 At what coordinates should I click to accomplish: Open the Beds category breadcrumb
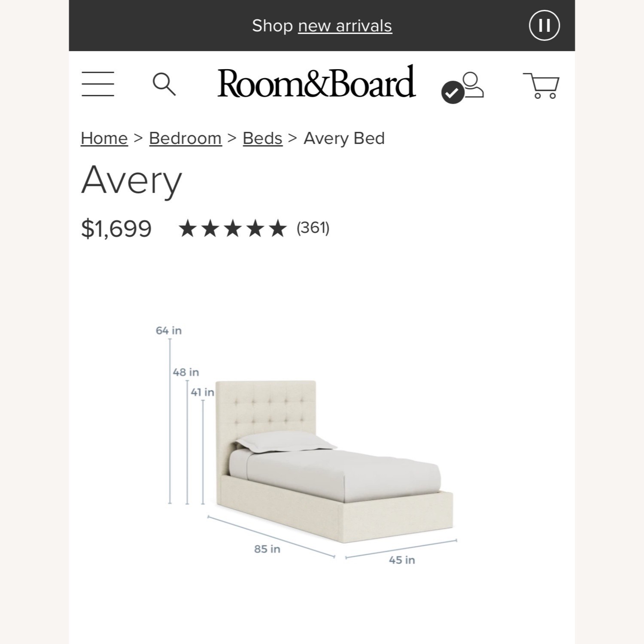(x=262, y=138)
